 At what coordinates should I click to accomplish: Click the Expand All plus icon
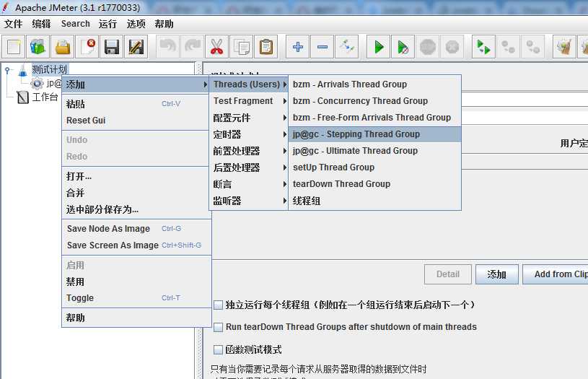click(297, 47)
